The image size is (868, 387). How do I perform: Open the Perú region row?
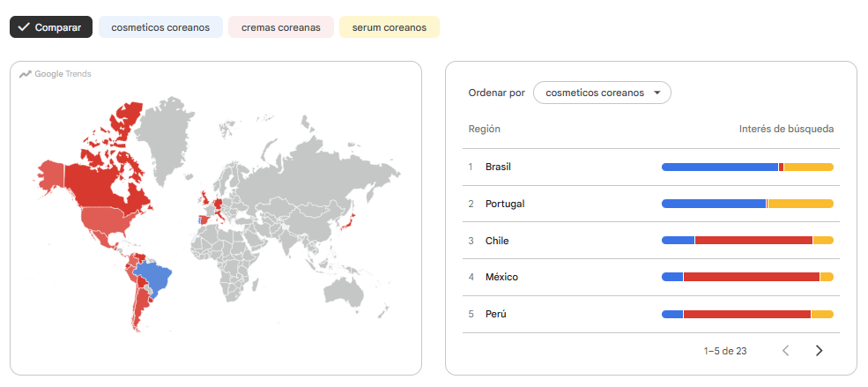click(x=651, y=314)
